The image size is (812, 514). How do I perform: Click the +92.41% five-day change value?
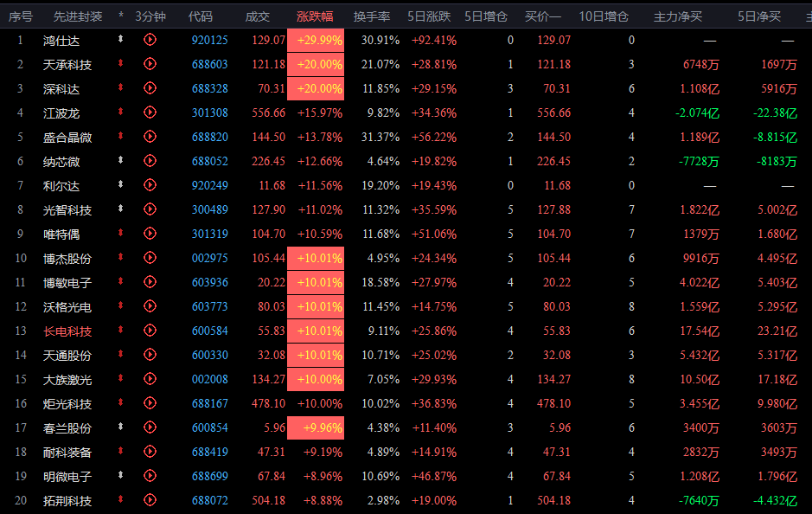pos(434,40)
